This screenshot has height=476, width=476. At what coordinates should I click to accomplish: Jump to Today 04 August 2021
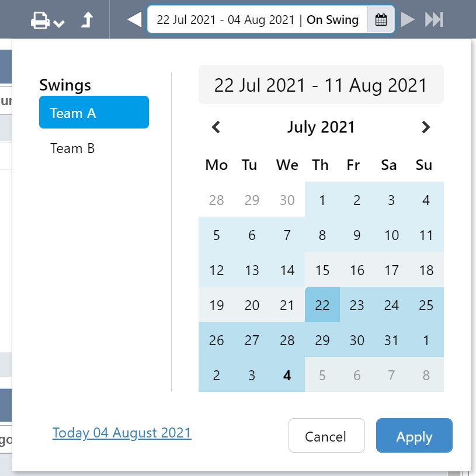(x=122, y=433)
